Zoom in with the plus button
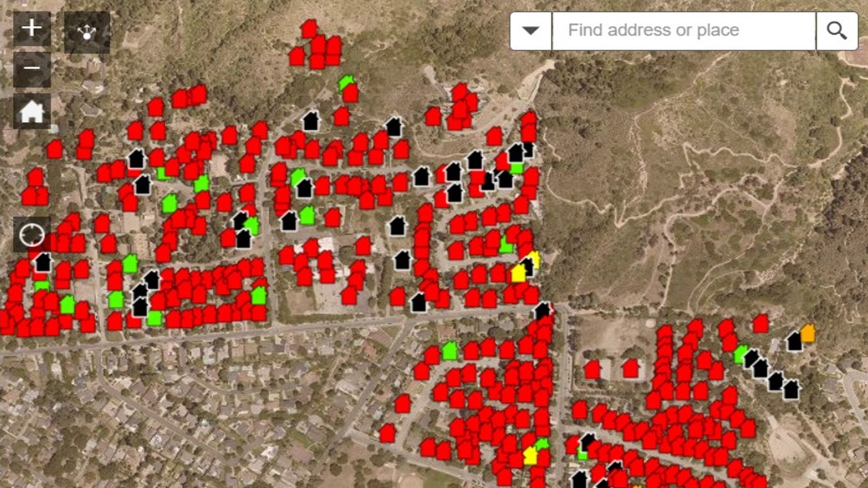 coord(32,29)
